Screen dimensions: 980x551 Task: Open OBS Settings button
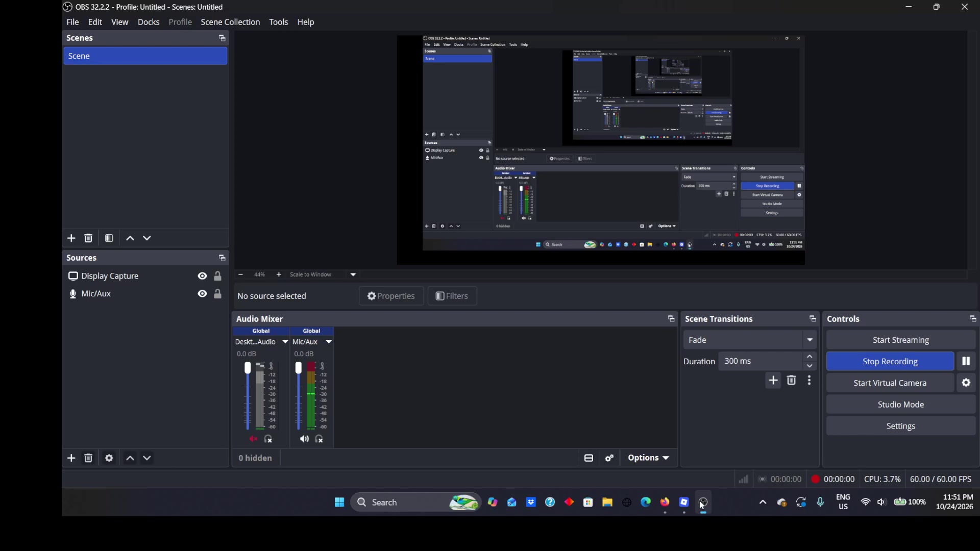click(x=901, y=427)
